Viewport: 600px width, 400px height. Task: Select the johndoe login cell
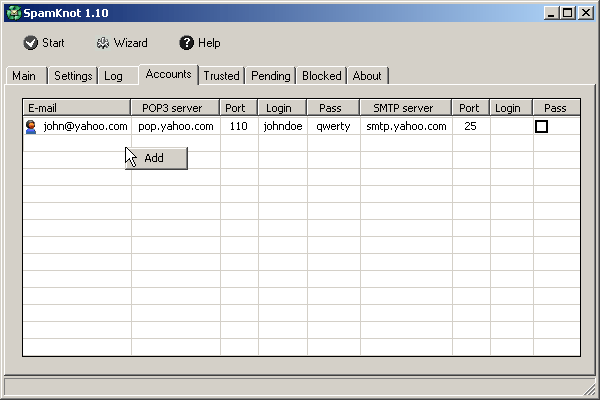(283, 126)
